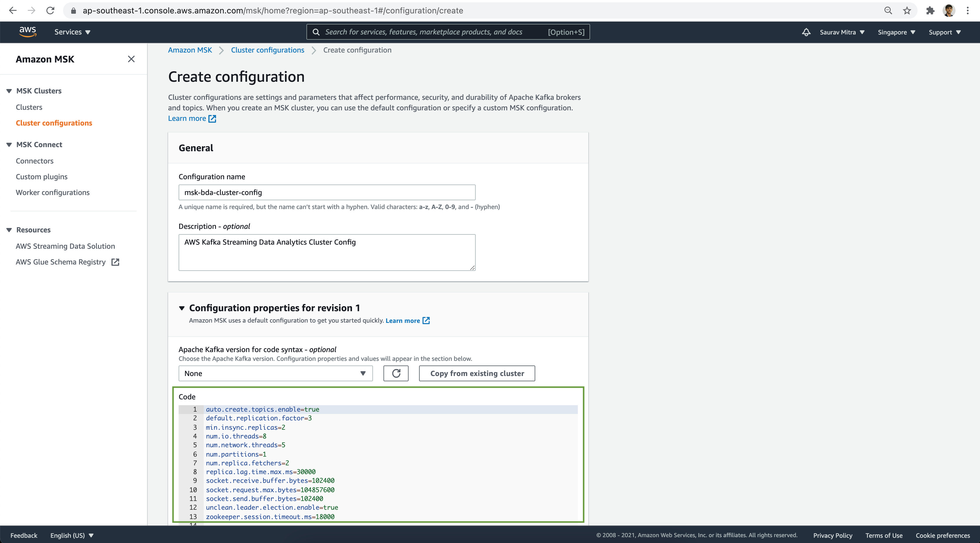Open the browser extensions puzzle icon
The height and width of the screenshot is (543, 980).
coord(930,10)
